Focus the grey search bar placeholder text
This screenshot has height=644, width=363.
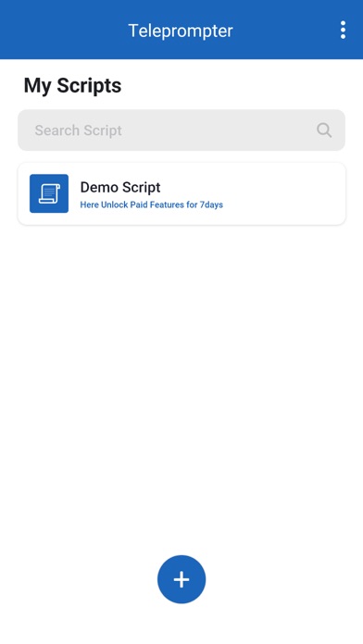click(x=78, y=130)
